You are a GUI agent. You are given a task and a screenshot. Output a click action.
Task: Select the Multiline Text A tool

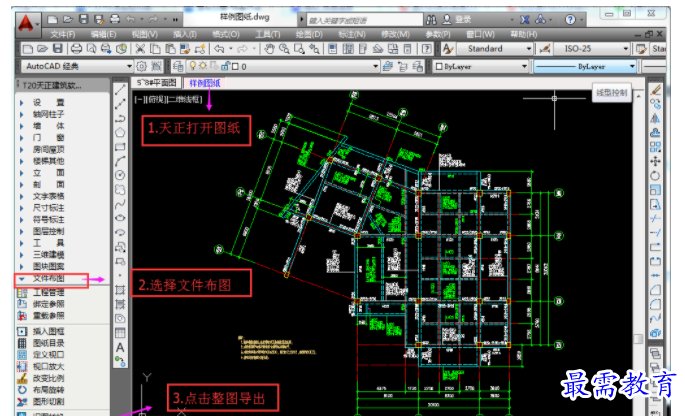tap(120, 347)
